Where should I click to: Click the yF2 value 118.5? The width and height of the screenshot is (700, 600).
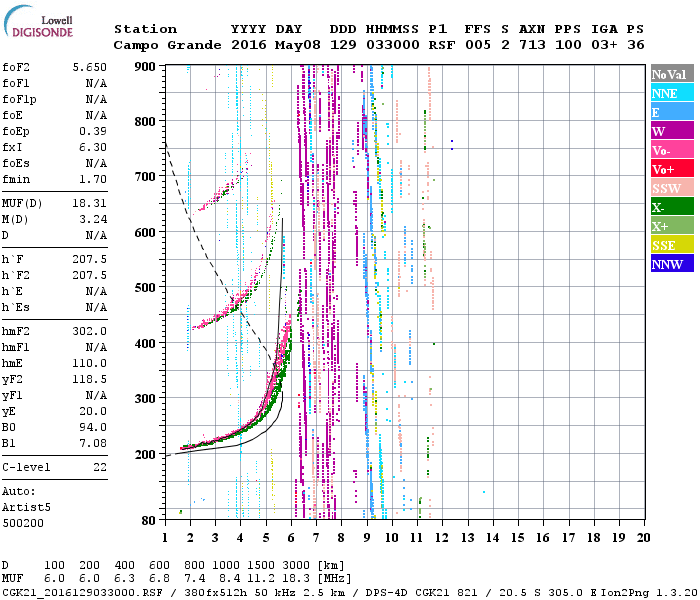[x=90, y=379]
